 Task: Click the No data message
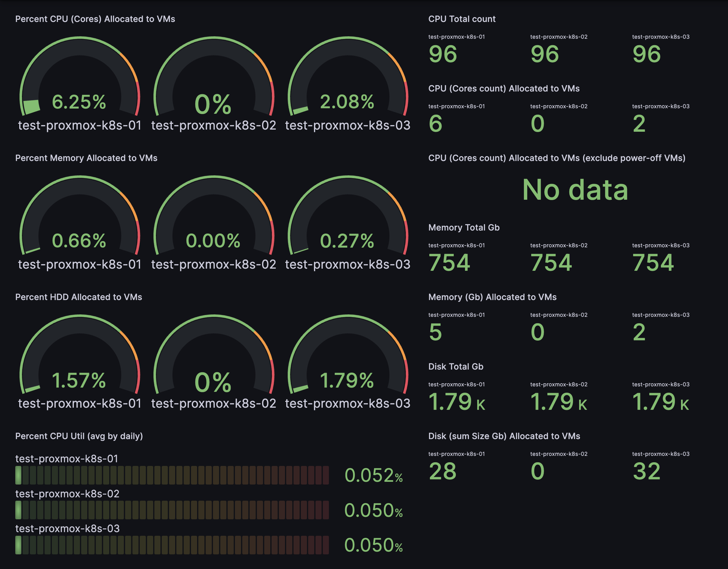[x=575, y=190]
